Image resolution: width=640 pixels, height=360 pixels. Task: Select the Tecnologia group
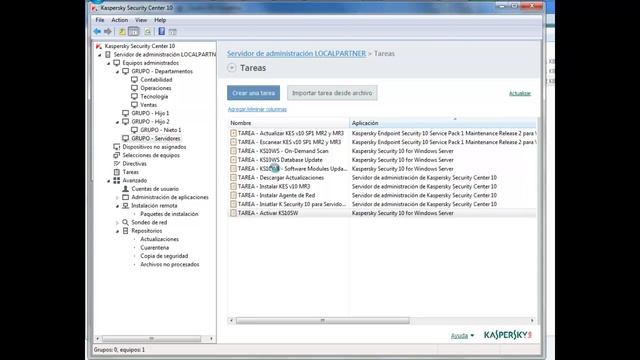pyautogui.click(x=154, y=96)
